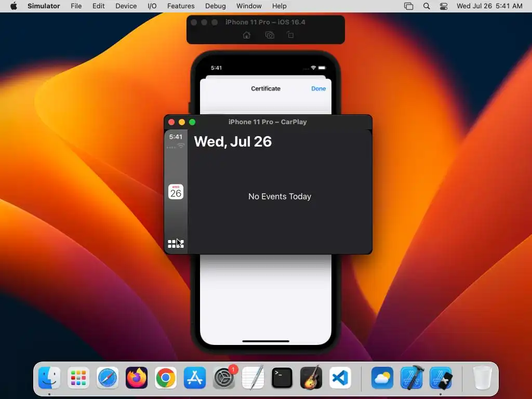The image size is (532, 399).
Task: Zoom the CarPlay window with green button
Action: [192, 122]
